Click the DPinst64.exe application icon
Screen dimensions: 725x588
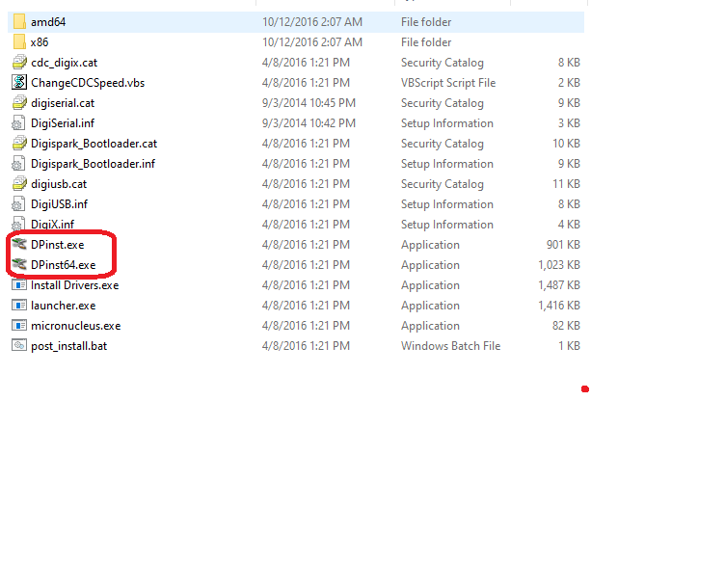point(19,264)
